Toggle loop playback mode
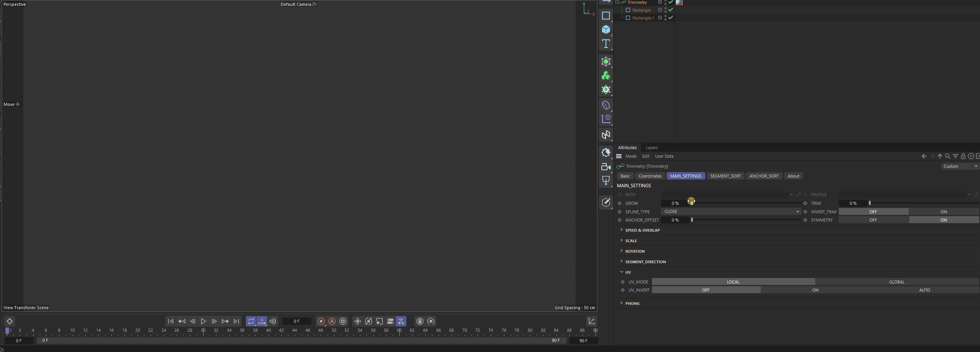 click(251, 321)
